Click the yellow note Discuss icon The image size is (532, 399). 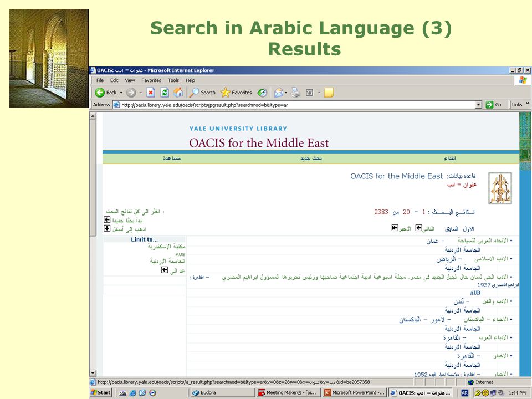(x=329, y=93)
